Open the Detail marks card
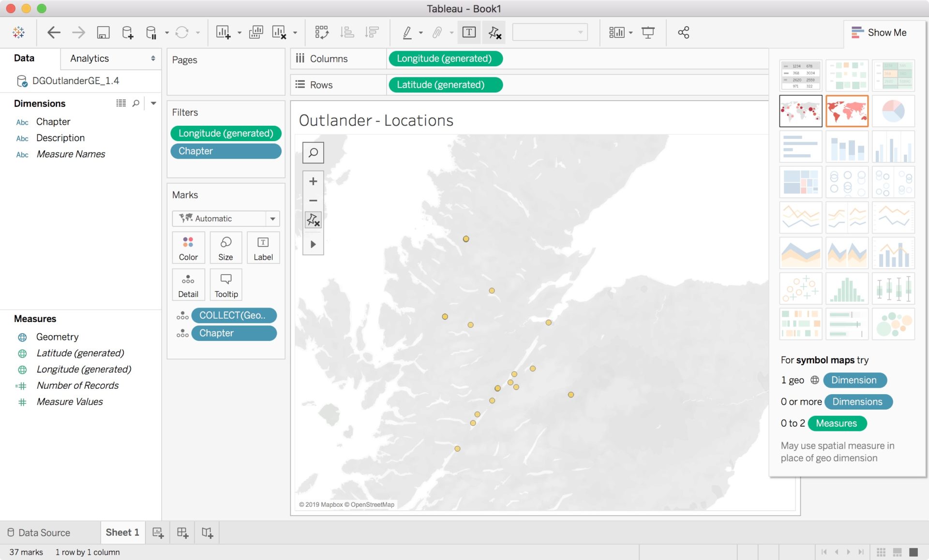 click(188, 285)
